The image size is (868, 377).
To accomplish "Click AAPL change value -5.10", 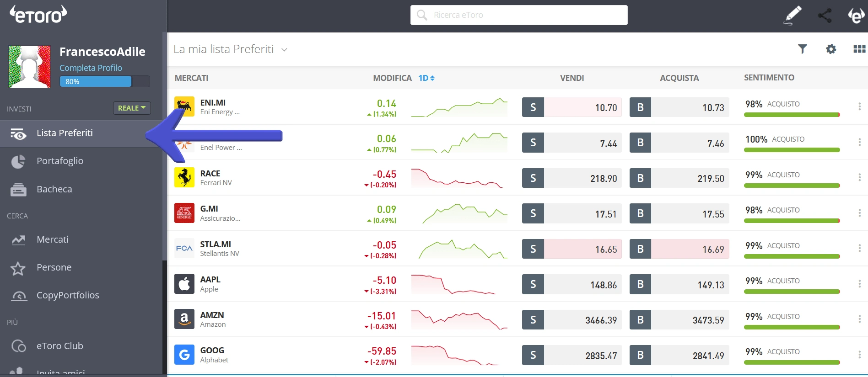I will click(384, 280).
